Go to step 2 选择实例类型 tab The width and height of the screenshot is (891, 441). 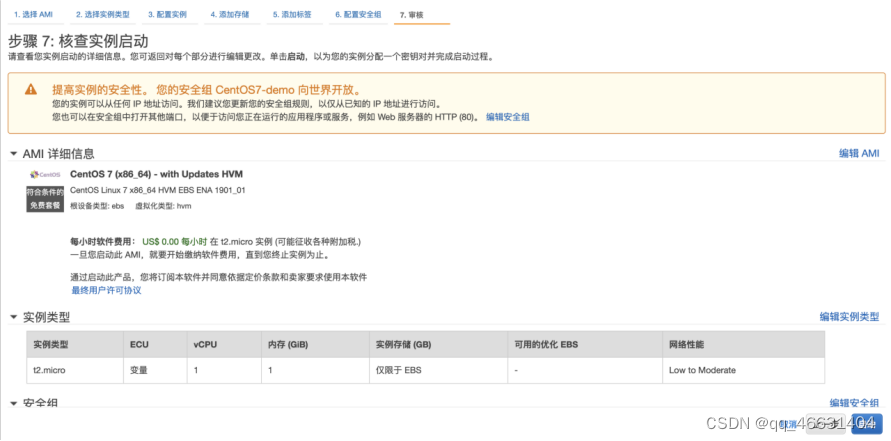(103, 15)
